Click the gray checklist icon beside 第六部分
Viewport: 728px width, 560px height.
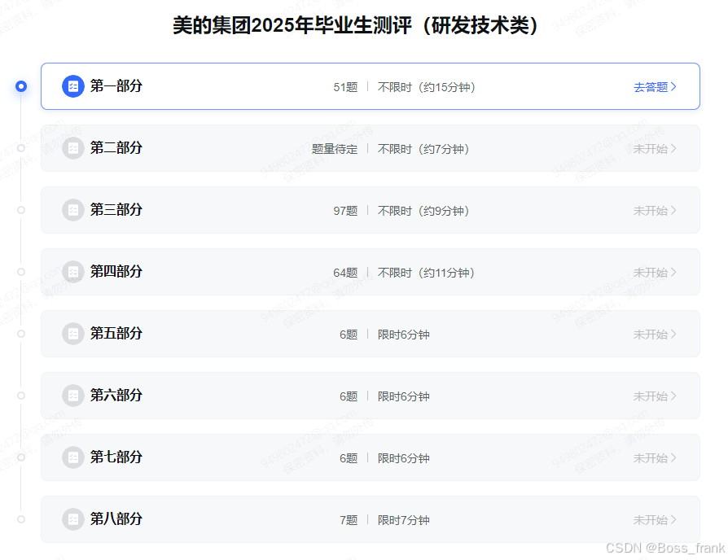click(x=73, y=396)
